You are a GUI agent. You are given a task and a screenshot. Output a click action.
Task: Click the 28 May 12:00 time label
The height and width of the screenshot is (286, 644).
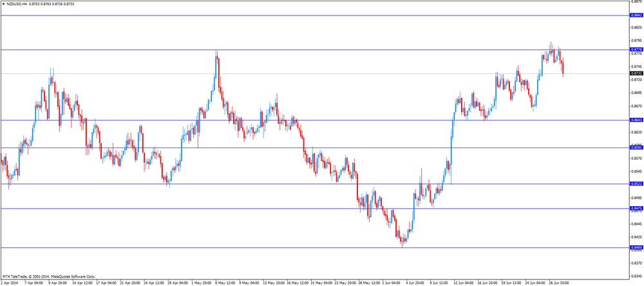[368, 283]
